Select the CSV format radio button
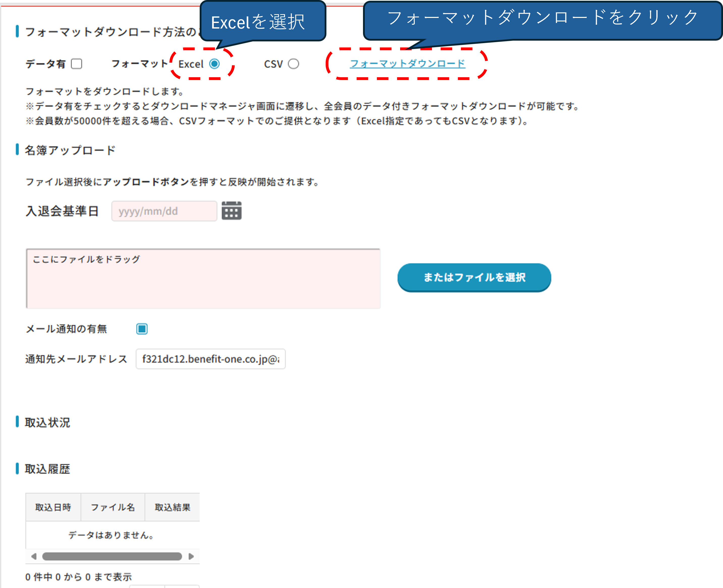The image size is (723, 588). pos(293,64)
